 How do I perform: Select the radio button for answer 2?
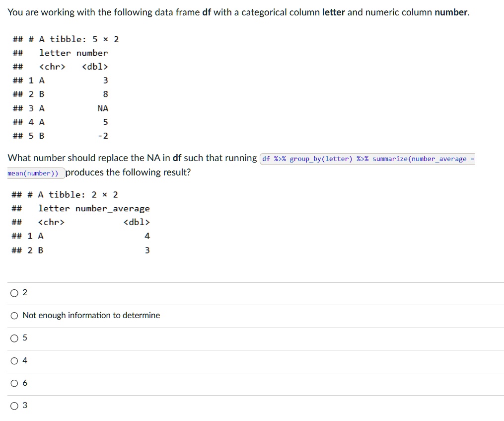tap(14, 293)
